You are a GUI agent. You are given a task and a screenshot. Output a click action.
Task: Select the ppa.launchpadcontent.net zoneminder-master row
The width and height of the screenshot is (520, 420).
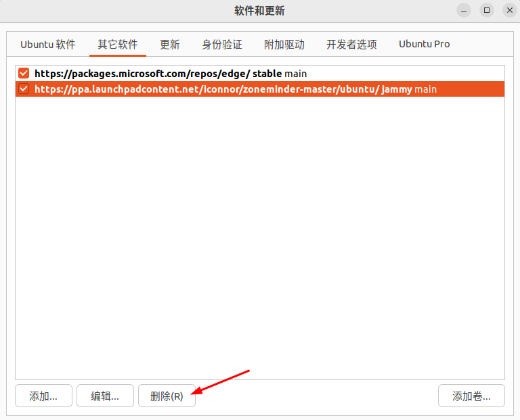260,89
